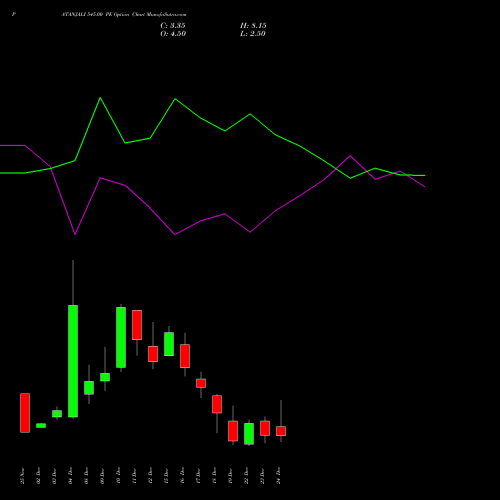Click the open value 'O: 4.50'
The height and width of the screenshot is (500, 500).
pyautogui.click(x=173, y=34)
